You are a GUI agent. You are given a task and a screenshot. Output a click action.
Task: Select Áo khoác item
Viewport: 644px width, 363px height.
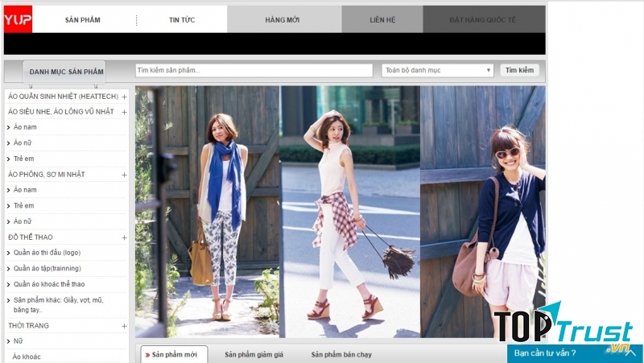pyautogui.click(x=27, y=357)
